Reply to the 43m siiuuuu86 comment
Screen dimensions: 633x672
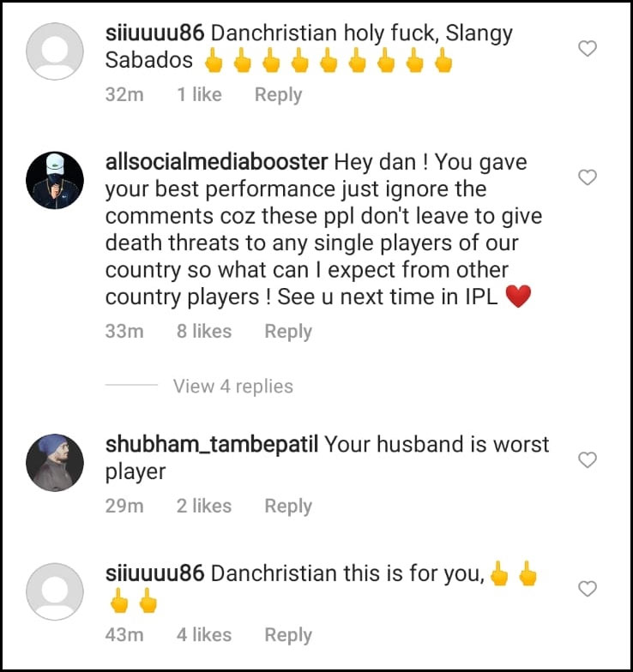click(x=288, y=635)
